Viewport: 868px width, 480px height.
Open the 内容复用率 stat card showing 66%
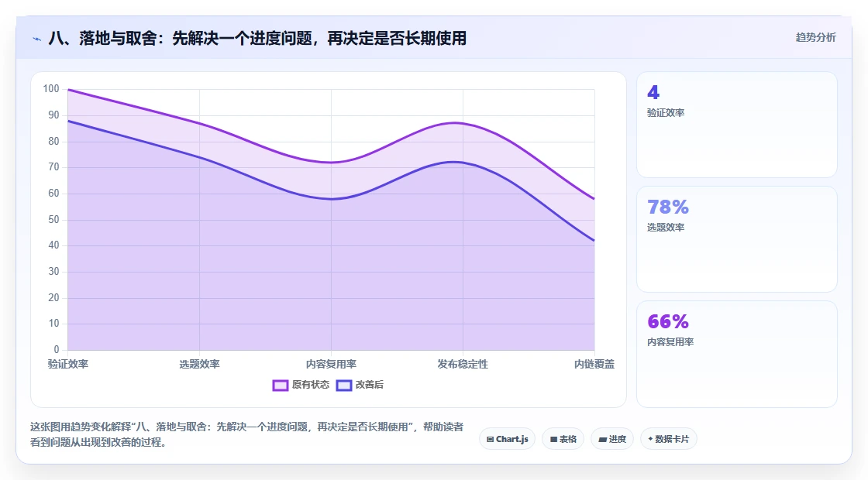737,354
